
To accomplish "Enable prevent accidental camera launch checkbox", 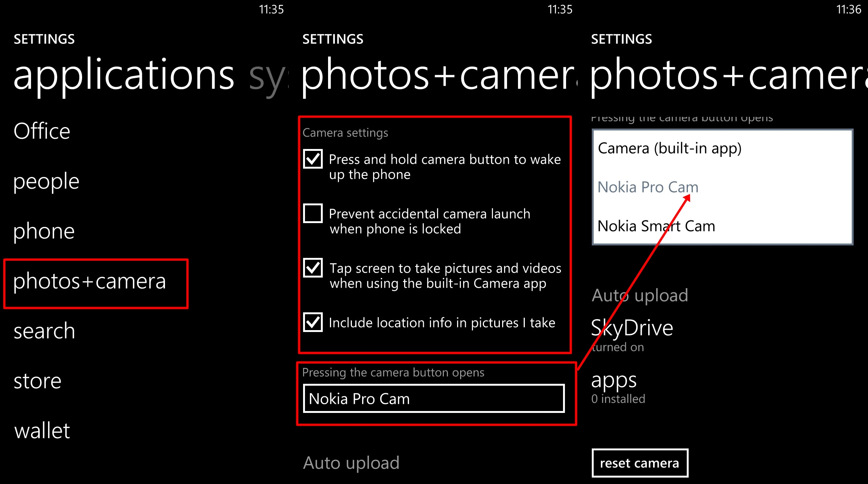I will point(313,213).
